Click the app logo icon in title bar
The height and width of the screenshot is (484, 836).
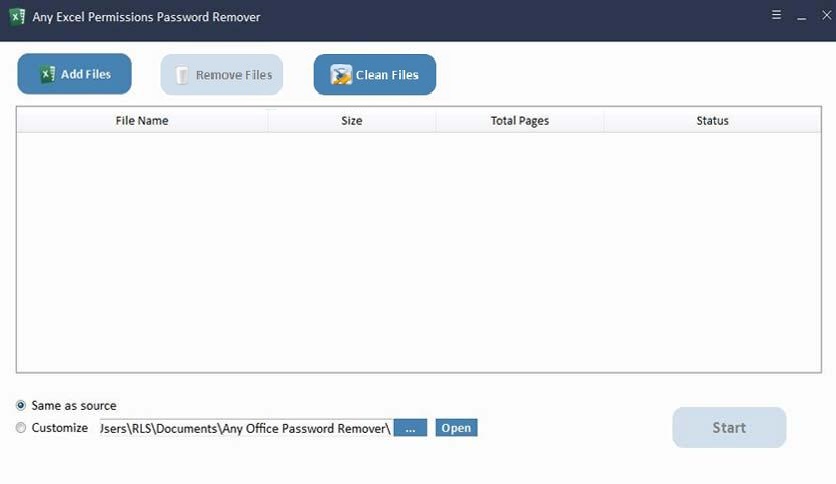(x=17, y=17)
